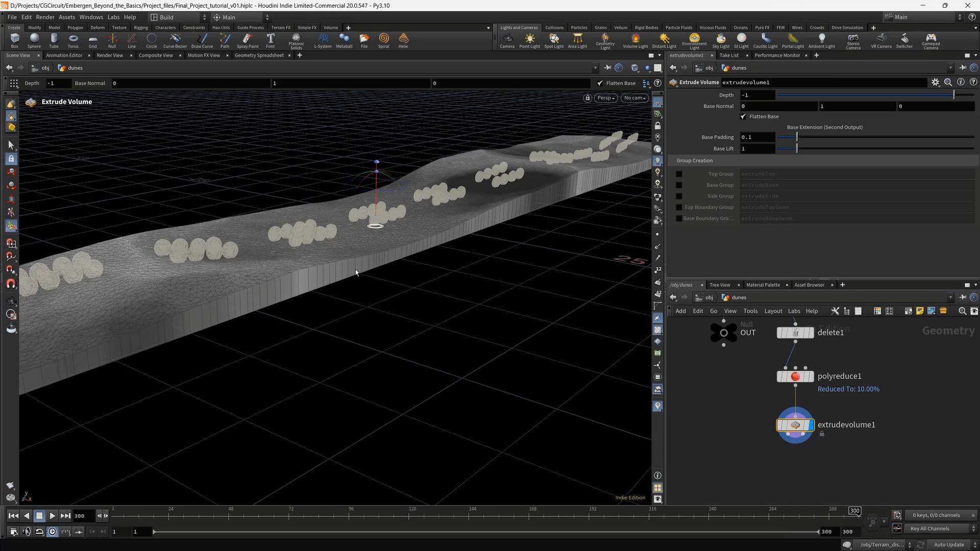
Task: Switch to the Geometry Spreadsheet tab
Action: coord(259,55)
